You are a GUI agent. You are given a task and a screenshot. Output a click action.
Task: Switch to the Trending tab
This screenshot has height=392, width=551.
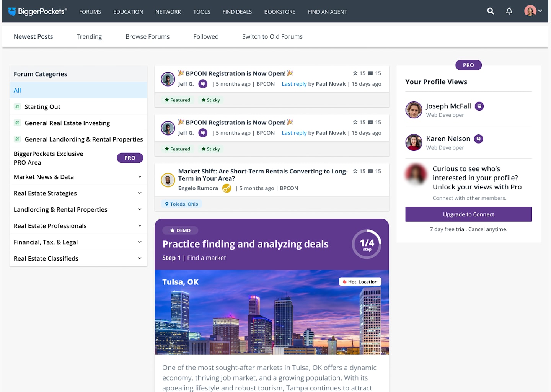[89, 37]
